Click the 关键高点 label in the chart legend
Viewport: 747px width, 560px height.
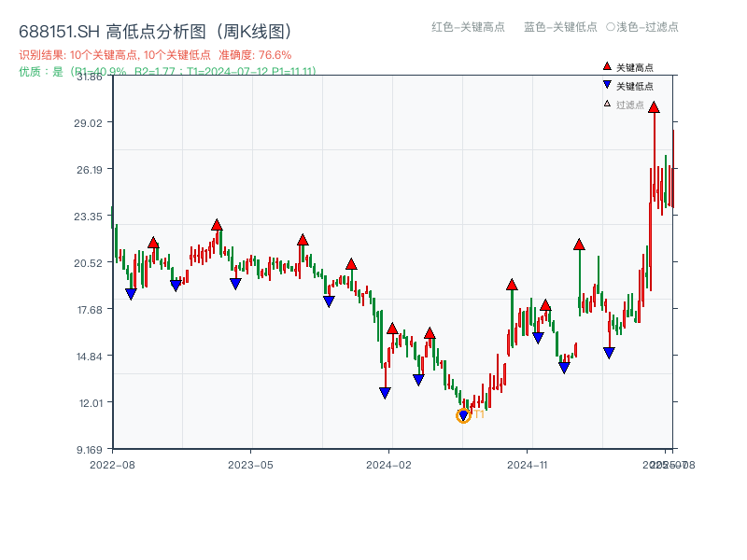[635, 67]
